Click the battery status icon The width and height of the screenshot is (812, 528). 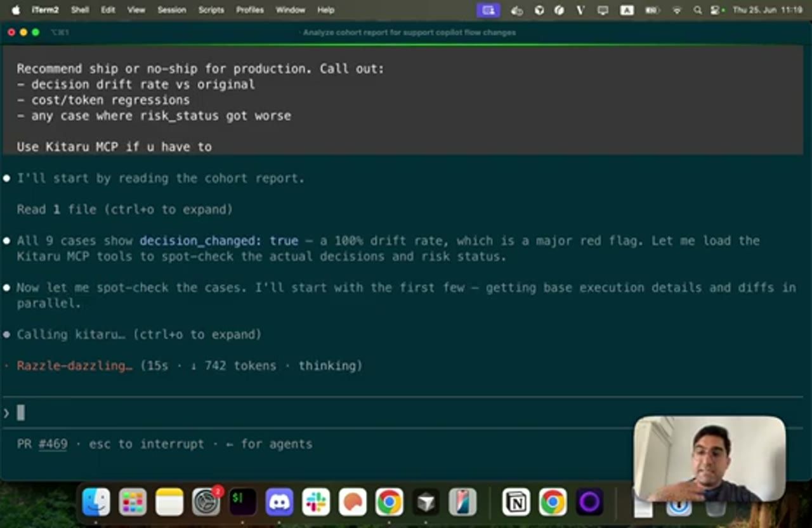pyautogui.click(x=652, y=10)
